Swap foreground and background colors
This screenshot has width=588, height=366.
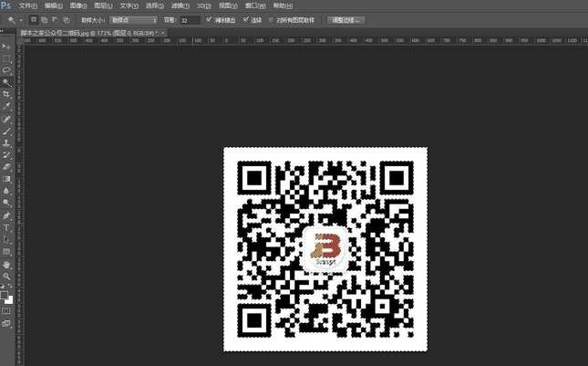[x=10, y=287]
